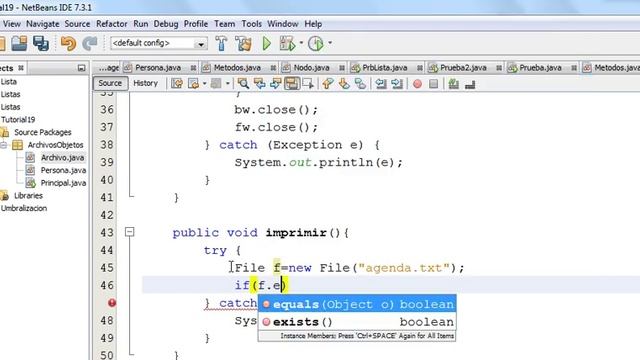Open the Team menu

point(224,24)
